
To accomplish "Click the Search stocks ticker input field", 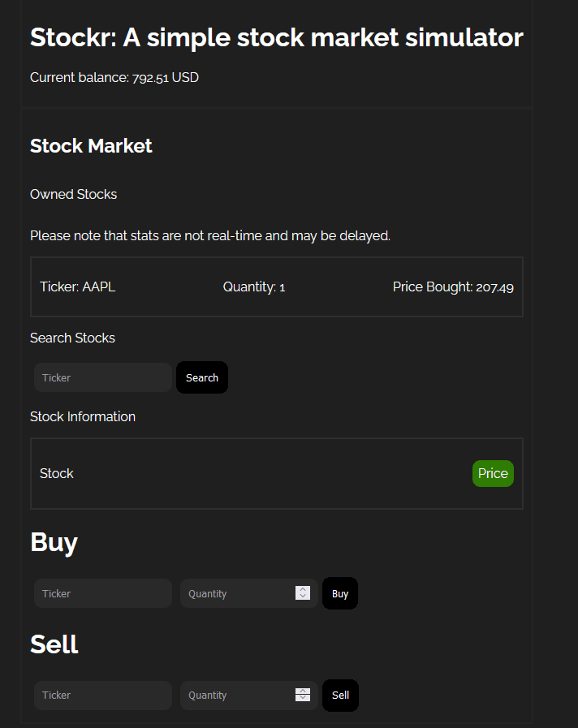I will 102,377.
